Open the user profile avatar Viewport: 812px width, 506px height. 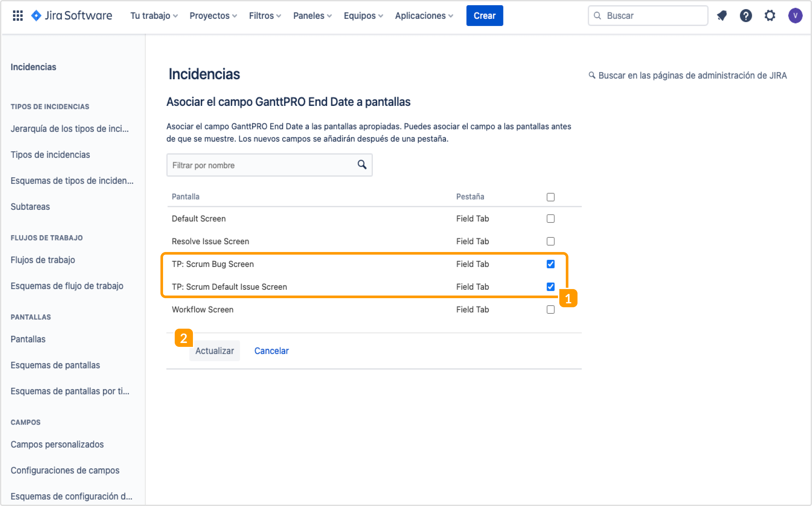tap(795, 15)
